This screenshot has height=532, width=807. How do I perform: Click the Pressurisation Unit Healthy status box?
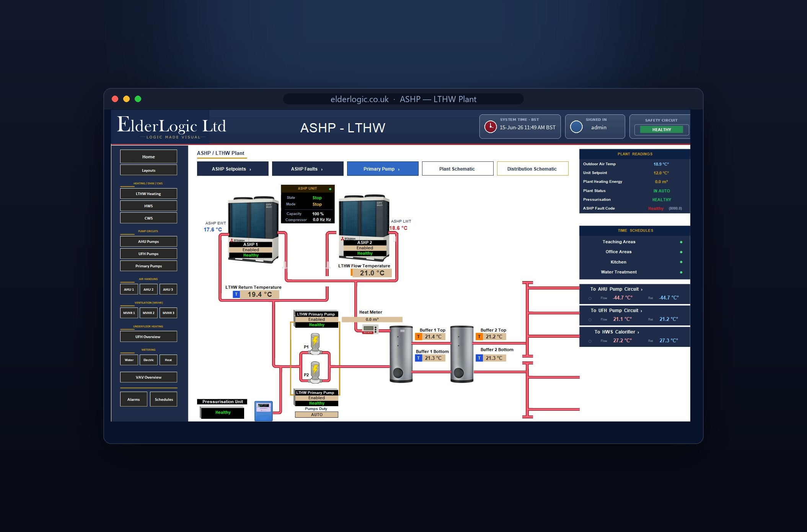tap(222, 412)
